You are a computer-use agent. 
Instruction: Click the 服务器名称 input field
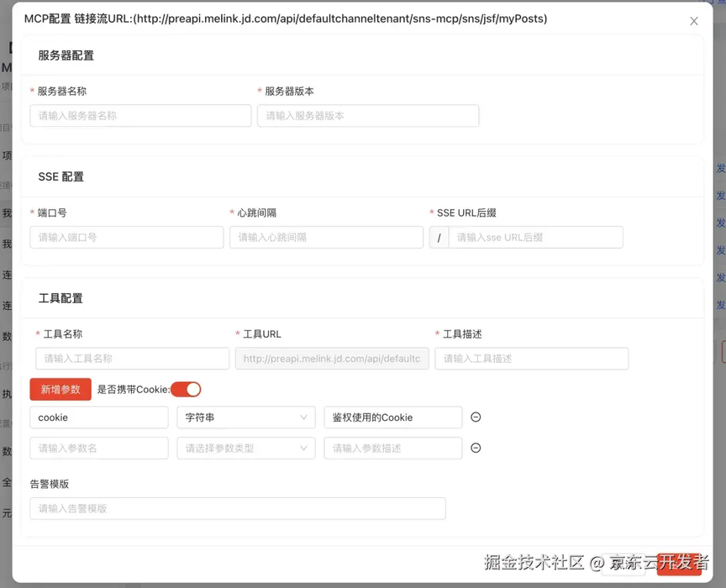pyautogui.click(x=140, y=116)
